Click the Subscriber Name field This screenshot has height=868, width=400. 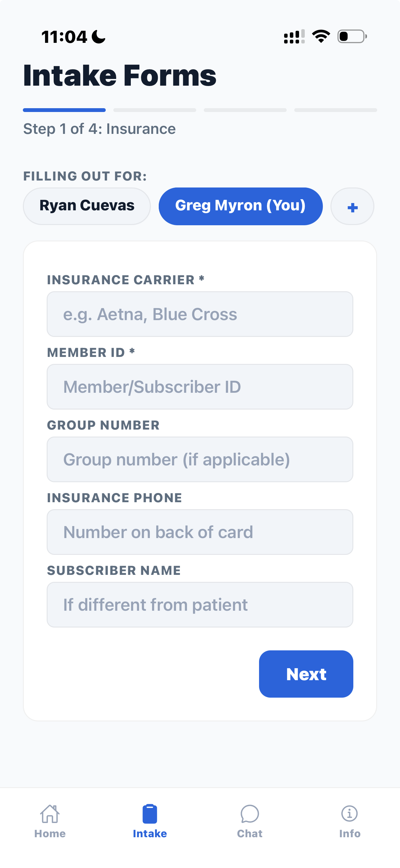200,604
